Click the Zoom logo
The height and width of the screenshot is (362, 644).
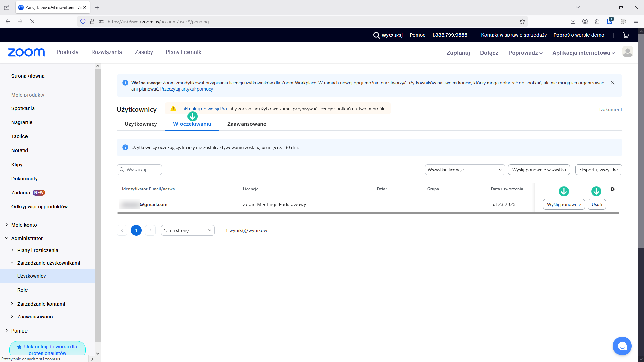(26, 52)
